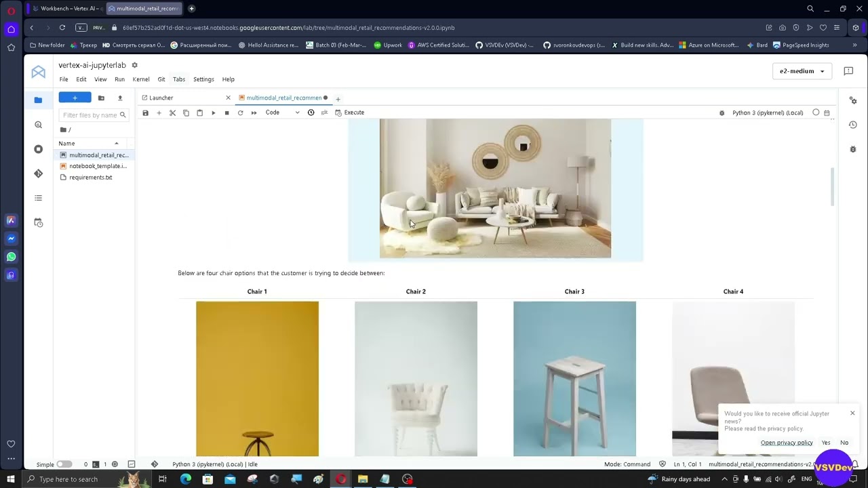Click Yes to receive Jupyter news
The image size is (868, 488).
tap(826, 443)
